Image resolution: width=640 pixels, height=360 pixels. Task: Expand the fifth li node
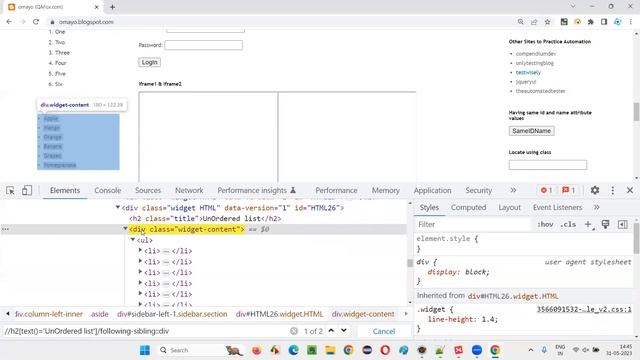click(140, 293)
